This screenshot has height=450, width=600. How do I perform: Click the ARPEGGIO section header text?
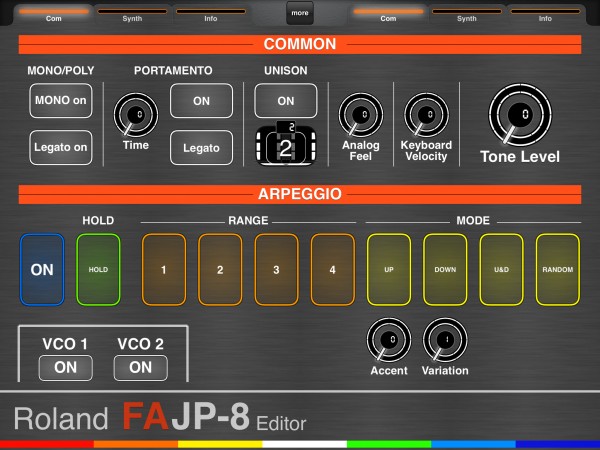coord(300,194)
